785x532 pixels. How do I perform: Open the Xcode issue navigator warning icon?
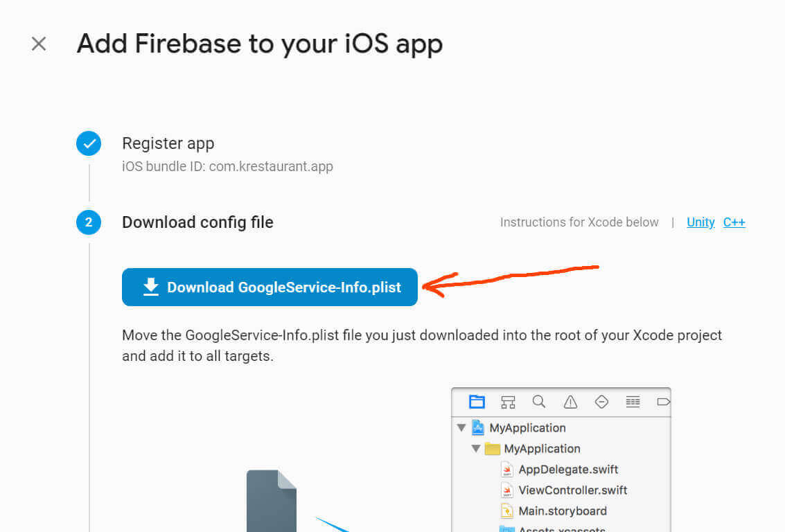coord(570,402)
